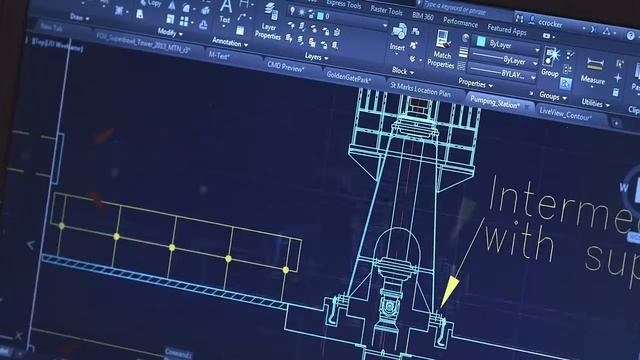Click the Create Block icon

pos(416,31)
